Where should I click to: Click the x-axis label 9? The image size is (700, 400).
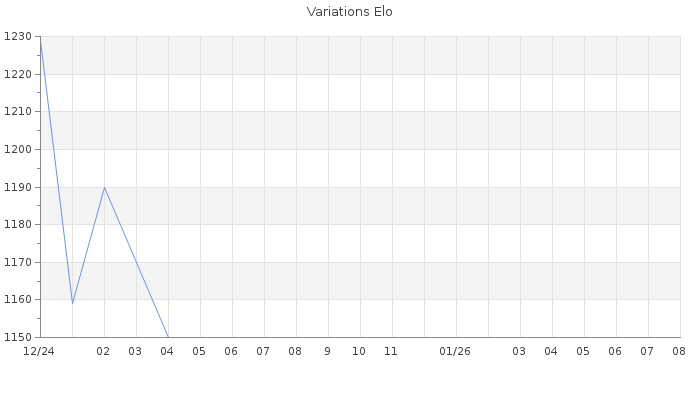[328, 352]
